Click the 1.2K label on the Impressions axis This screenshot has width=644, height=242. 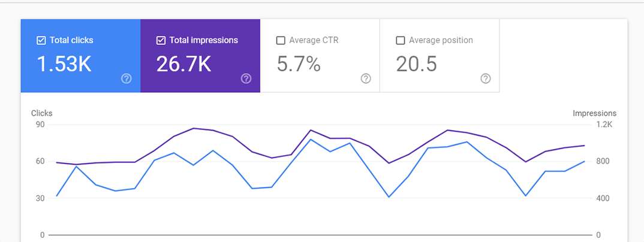pyautogui.click(x=603, y=125)
